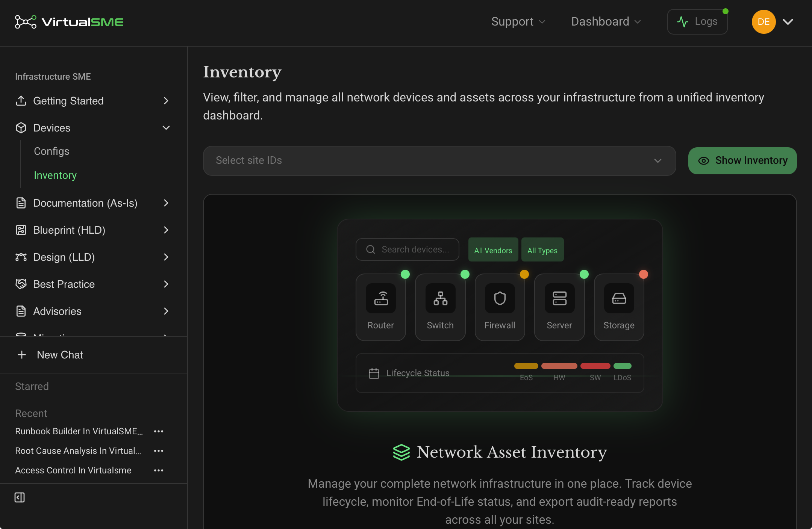
Task: Click Show Inventory with eye icon
Action: point(742,160)
